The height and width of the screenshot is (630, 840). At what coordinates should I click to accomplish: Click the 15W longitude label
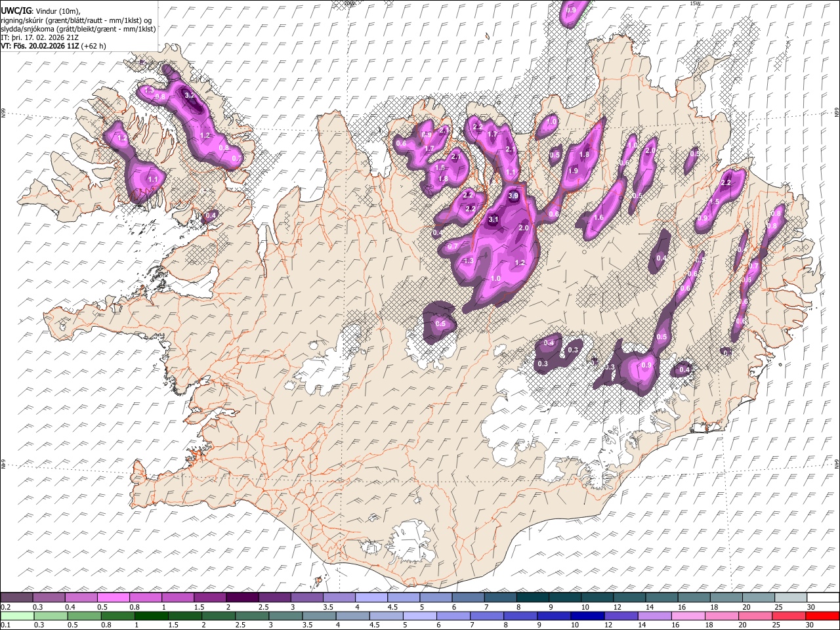click(695, 3)
